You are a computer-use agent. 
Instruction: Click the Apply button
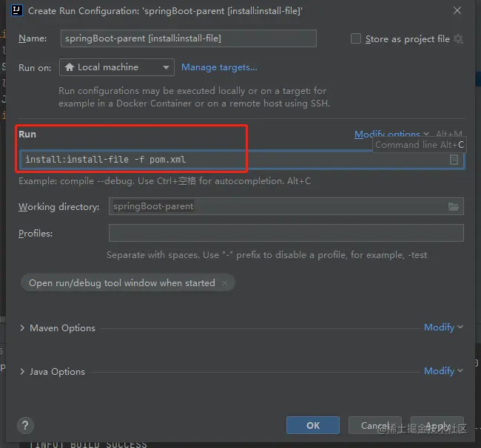437,425
